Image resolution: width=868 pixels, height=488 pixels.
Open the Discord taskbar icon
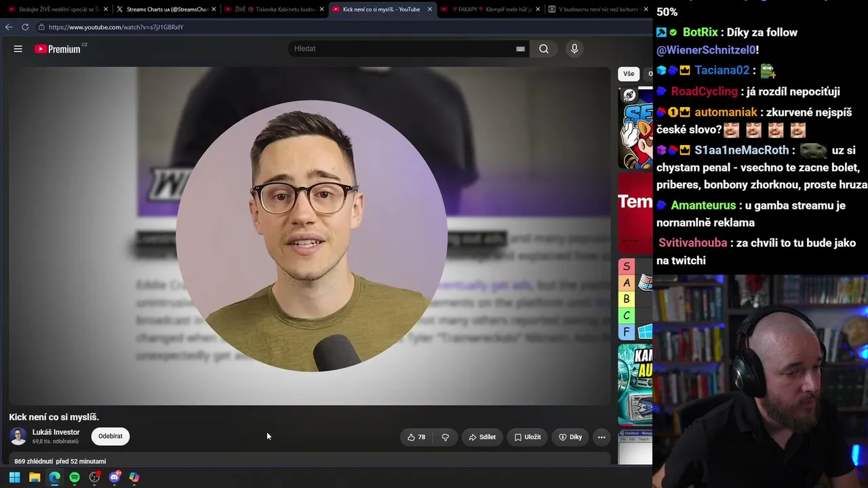[114, 477]
